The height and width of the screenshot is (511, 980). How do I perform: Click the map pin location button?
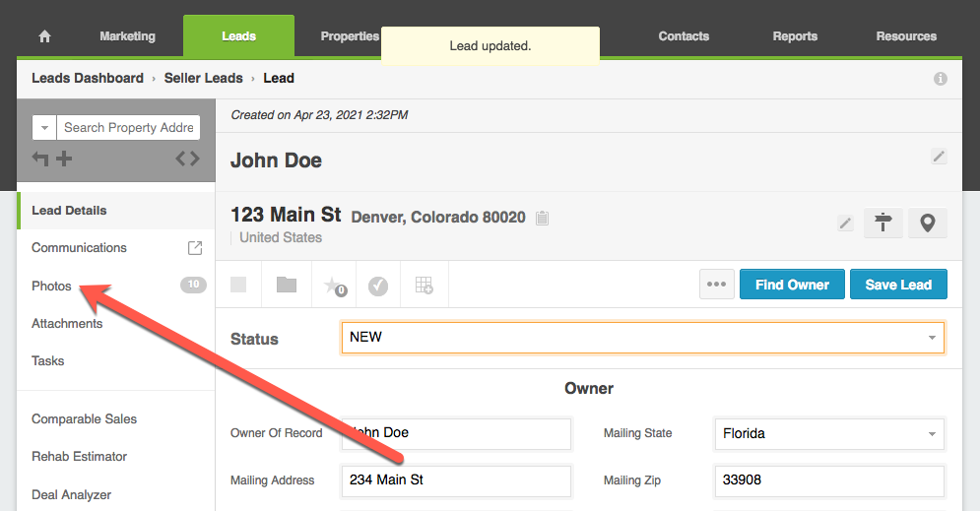(x=927, y=224)
